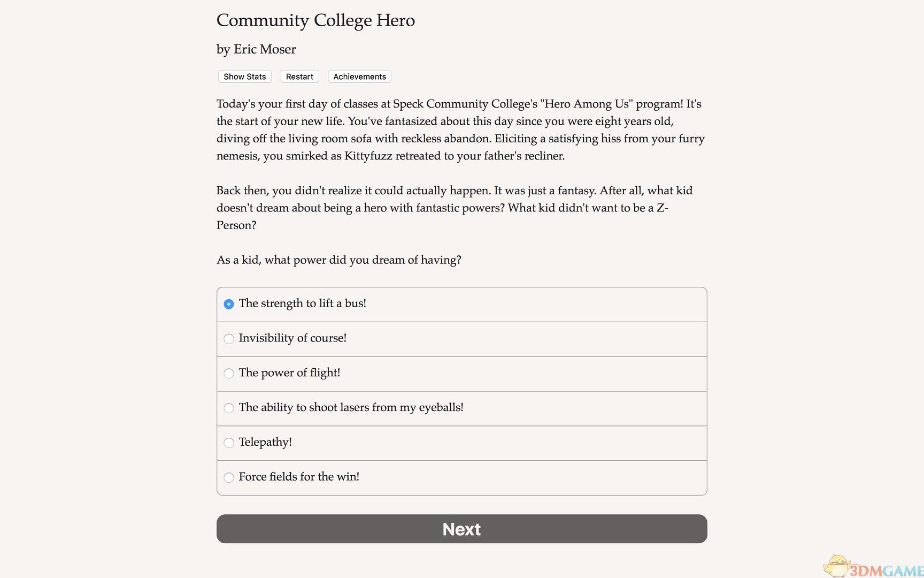Click the 'The power of flight!' label text
Viewport: 924px width, 578px height.
click(x=289, y=373)
